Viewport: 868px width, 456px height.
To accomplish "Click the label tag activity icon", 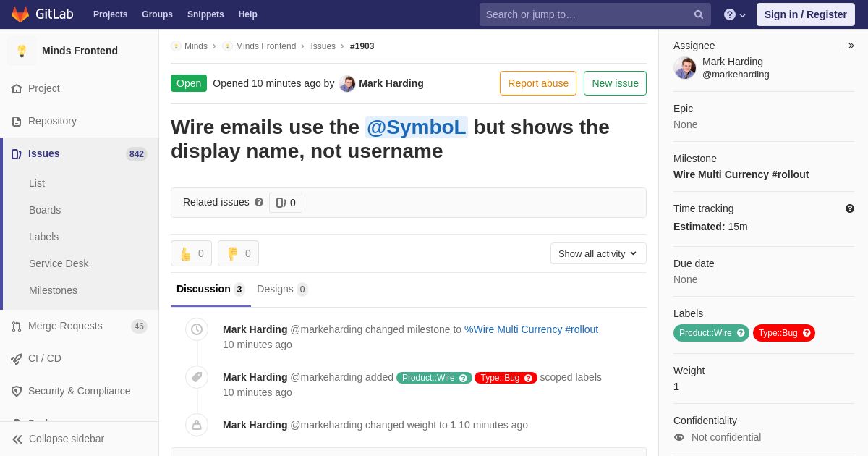I will click(x=197, y=377).
